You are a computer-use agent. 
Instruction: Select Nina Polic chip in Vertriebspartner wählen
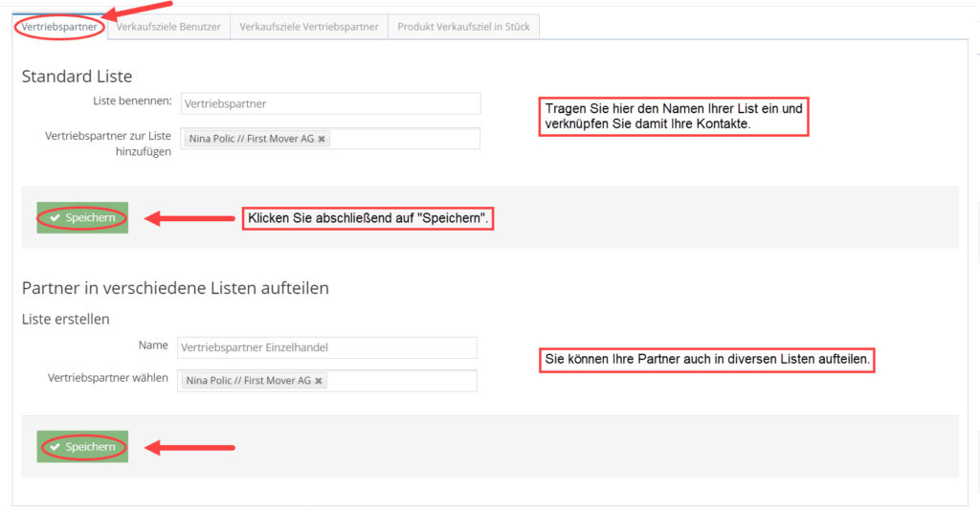click(247, 381)
